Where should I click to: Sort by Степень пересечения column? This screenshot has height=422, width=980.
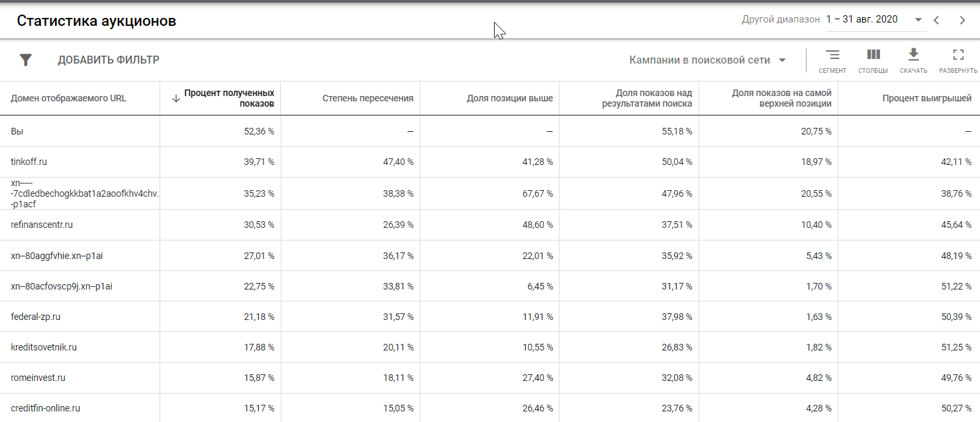point(367,99)
